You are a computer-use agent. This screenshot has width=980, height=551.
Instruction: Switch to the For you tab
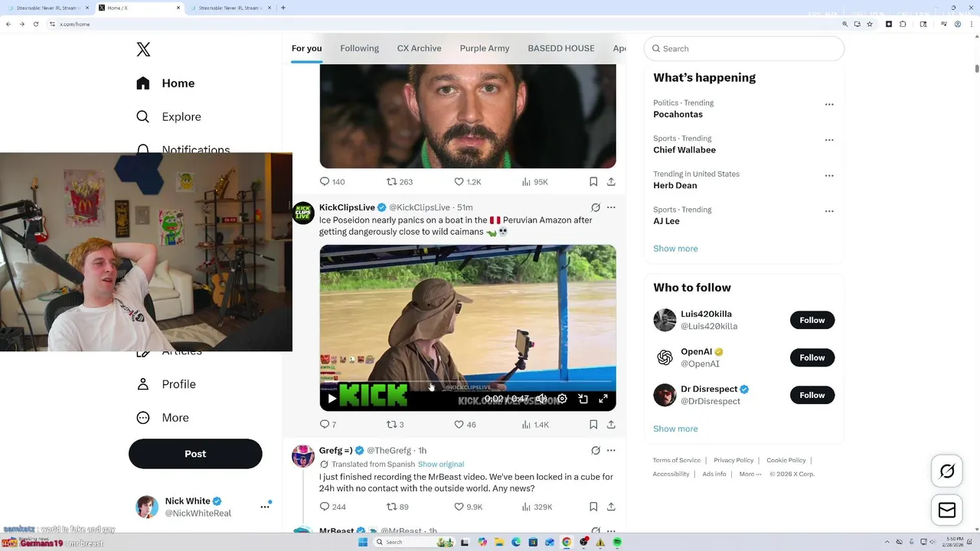[306, 48]
